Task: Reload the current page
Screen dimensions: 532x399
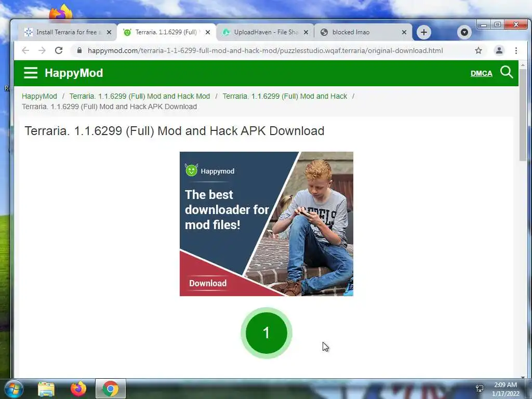Action: (x=59, y=50)
